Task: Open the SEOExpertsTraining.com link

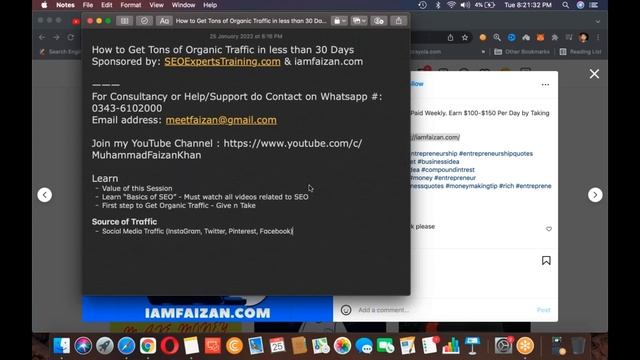Action: [x=222, y=62]
